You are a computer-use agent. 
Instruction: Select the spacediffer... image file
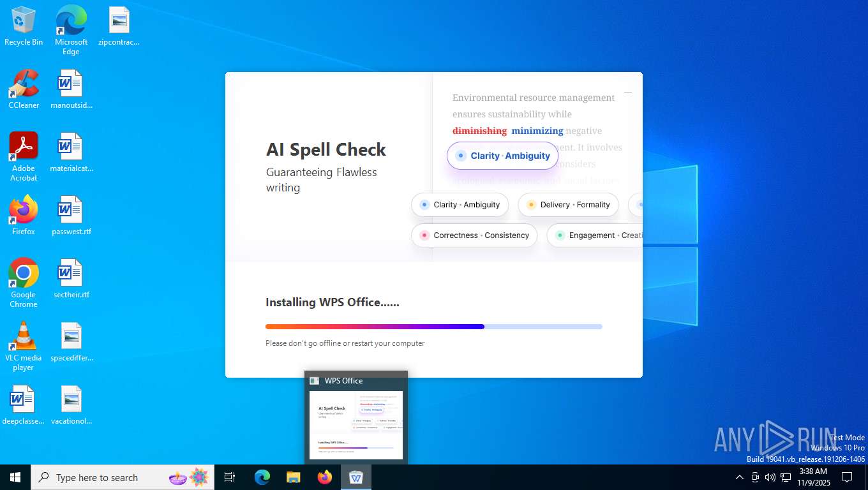[71, 342]
